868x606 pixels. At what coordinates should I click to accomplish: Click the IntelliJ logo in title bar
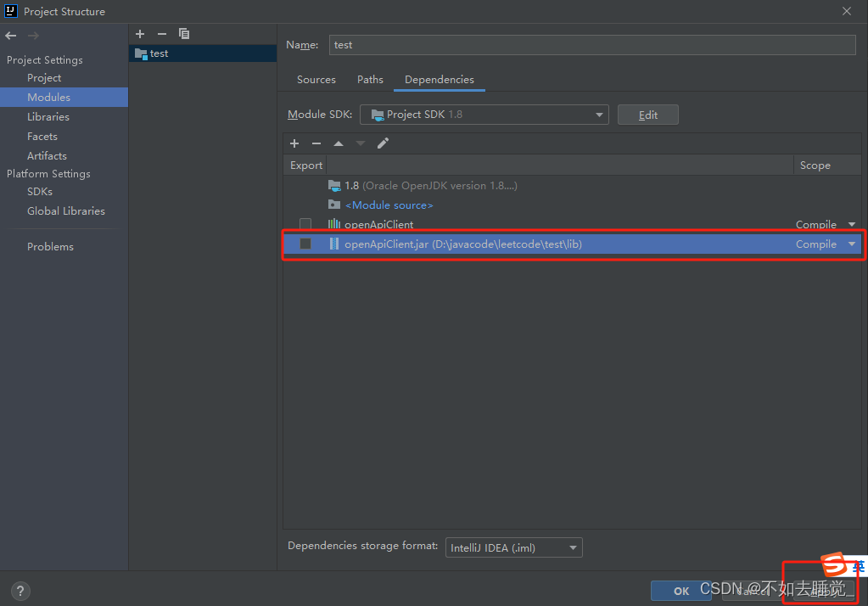click(10, 11)
